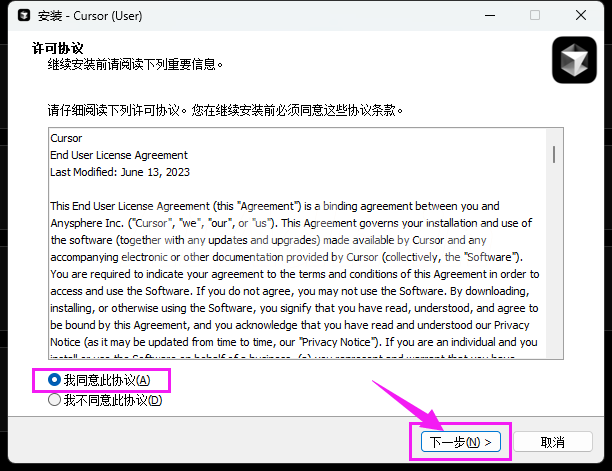Click the Cursor logo at top right

tap(574, 60)
